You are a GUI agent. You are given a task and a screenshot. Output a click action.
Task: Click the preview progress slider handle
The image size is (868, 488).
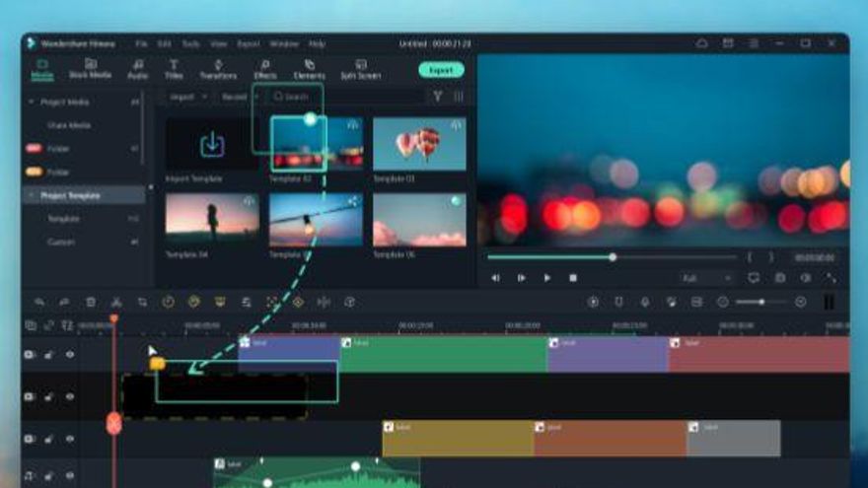point(613,257)
